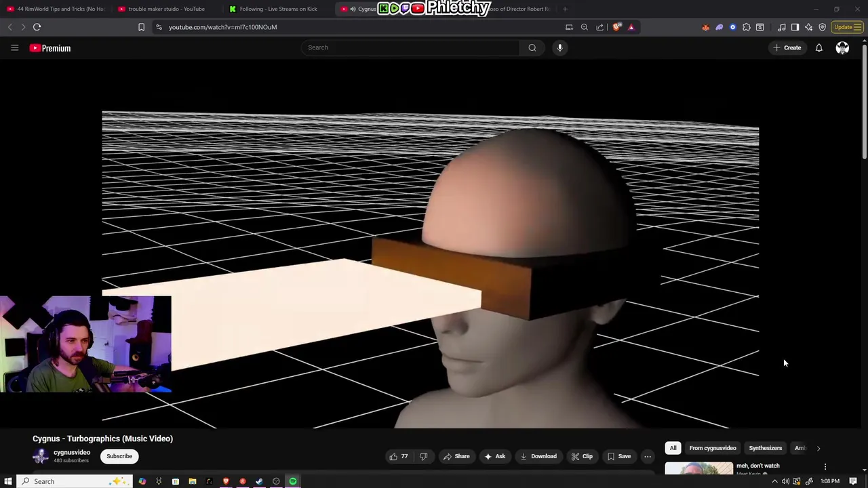
Task: Open the volume speaker control
Action: (785, 481)
